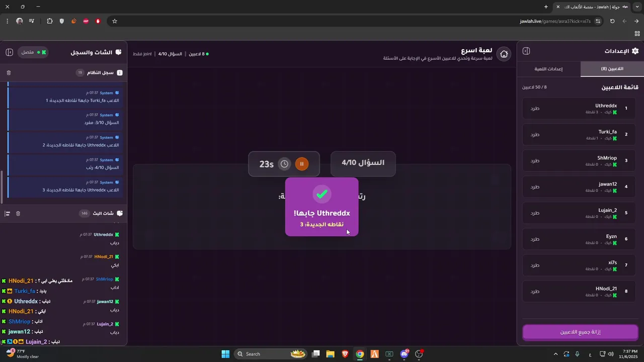Screen dimensions: 644x362
Task: Kick player xi7s
Action: (535, 265)
